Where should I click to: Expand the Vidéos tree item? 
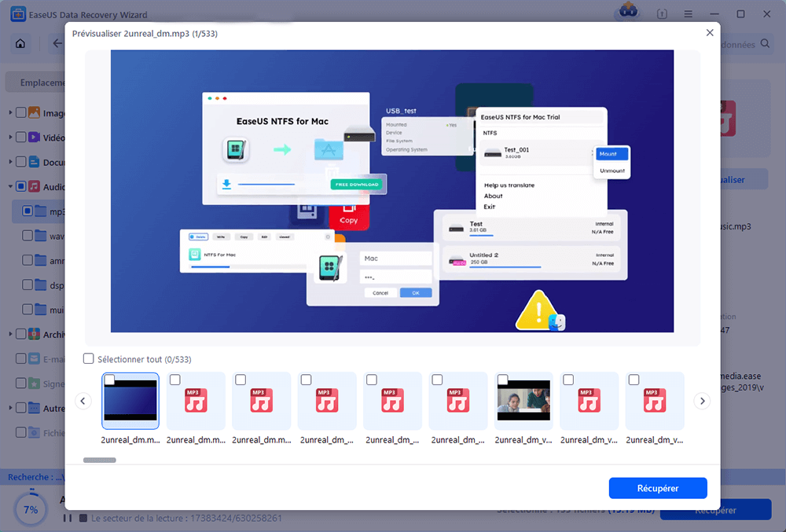tap(9, 137)
